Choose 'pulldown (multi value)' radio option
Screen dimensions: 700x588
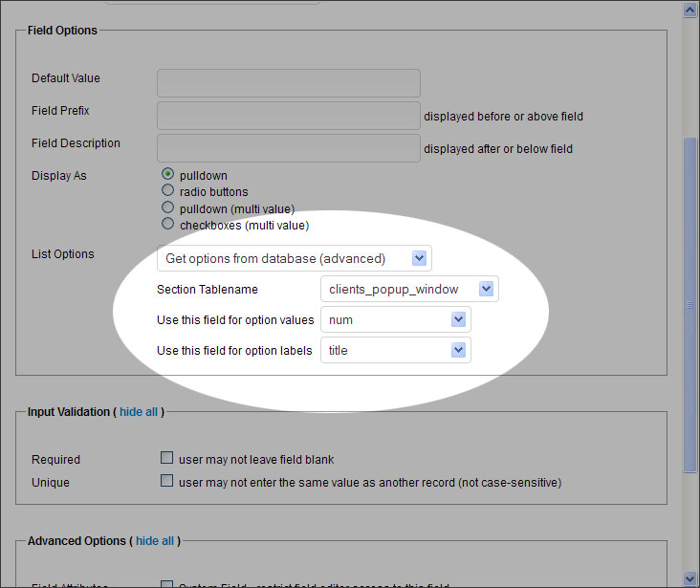tap(168, 207)
